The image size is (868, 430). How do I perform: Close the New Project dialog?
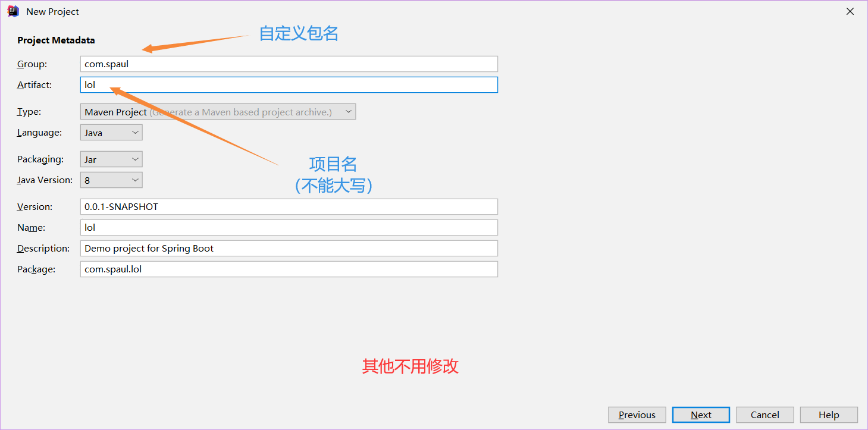(x=851, y=11)
